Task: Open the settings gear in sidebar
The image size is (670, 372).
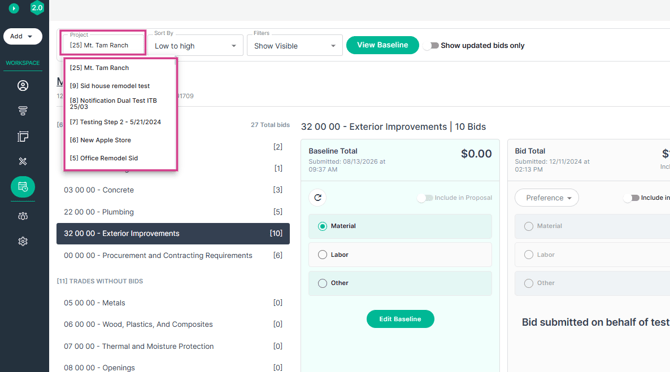Action: (x=23, y=241)
